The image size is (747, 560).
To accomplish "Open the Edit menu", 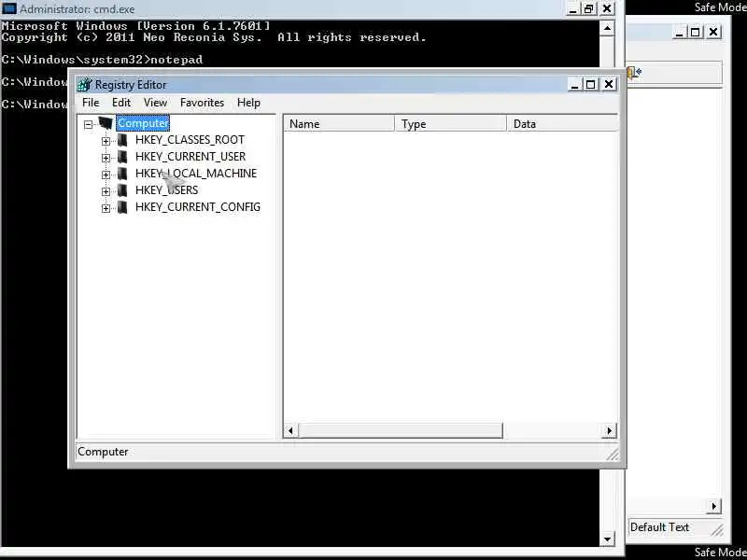I will (121, 103).
